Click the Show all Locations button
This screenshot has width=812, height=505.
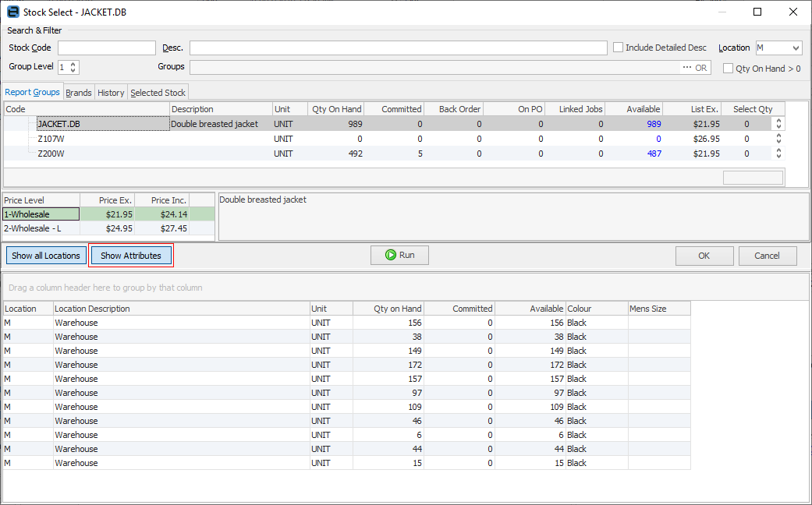tap(46, 255)
